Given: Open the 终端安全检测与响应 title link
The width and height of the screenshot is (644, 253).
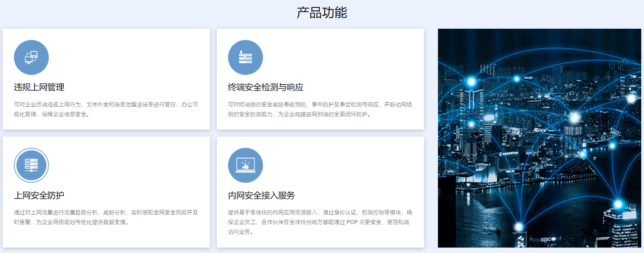Looking at the screenshot, I should click(265, 87).
